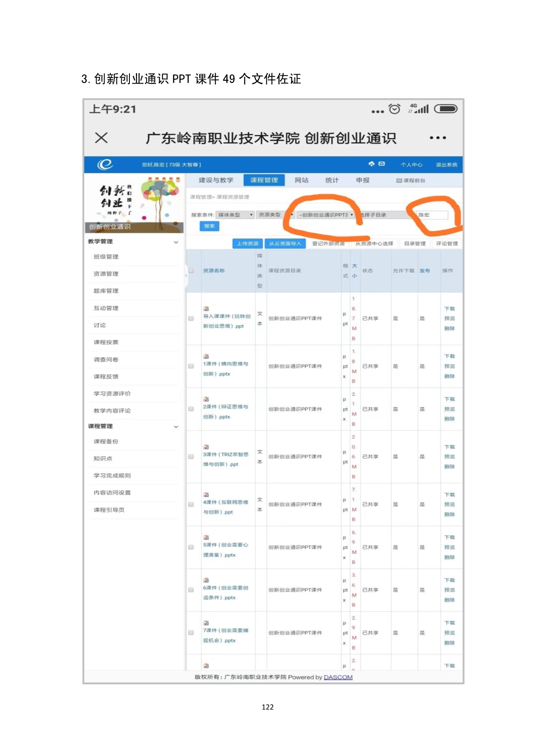Viewport: 535px width, 756px height.
Task: Open the 申报 tab
Action: pyautogui.click(x=362, y=180)
